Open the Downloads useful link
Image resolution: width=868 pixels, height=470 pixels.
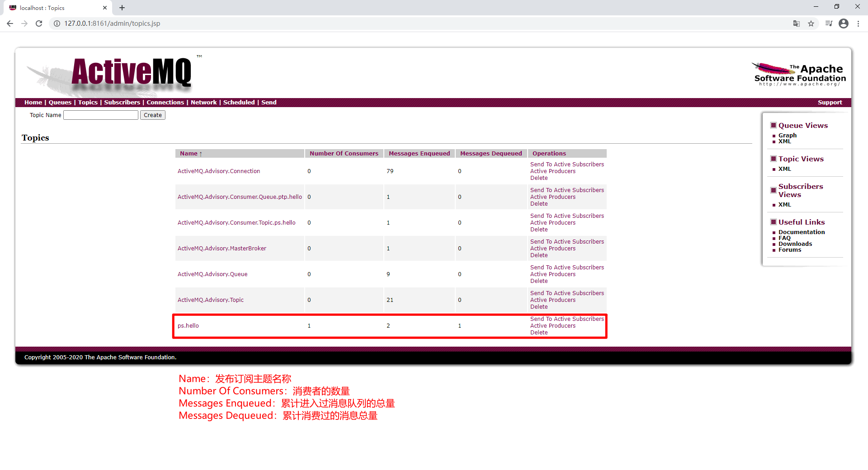pyautogui.click(x=795, y=244)
